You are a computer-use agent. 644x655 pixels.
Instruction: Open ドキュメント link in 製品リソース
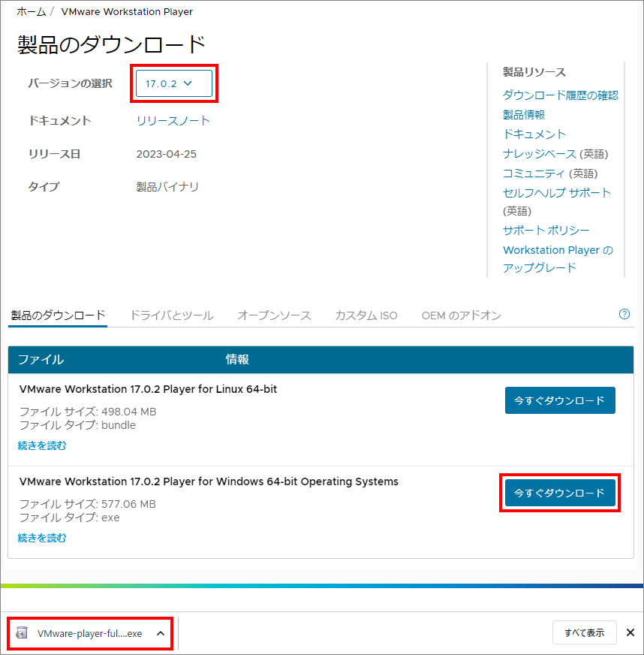(534, 134)
